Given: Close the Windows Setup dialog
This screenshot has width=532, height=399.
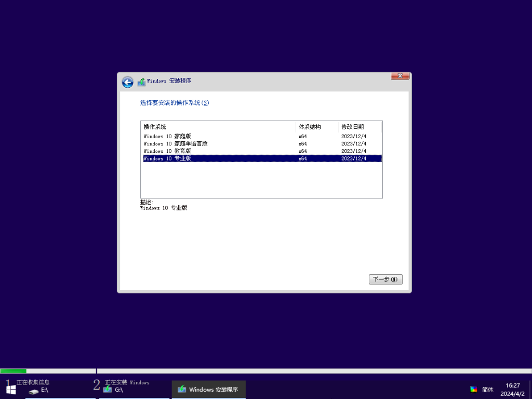Looking at the screenshot, I should coord(400,76).
